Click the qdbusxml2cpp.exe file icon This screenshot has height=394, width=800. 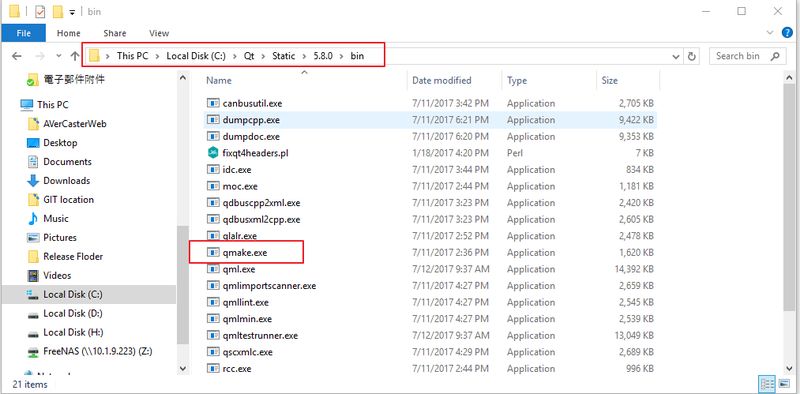(x=213, y=219)
